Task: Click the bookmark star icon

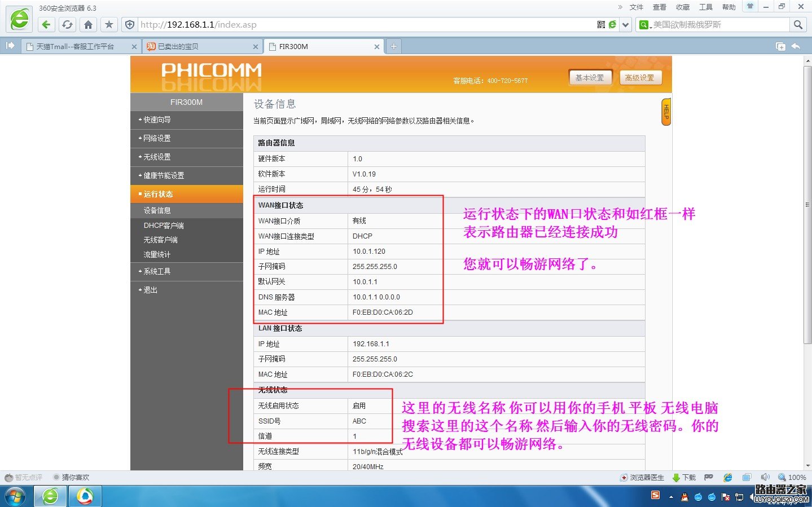Action: point(109,24)
